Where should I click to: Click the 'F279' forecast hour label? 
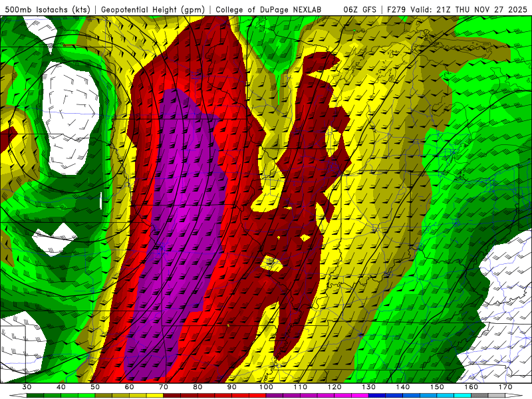(x=396, y=9)
